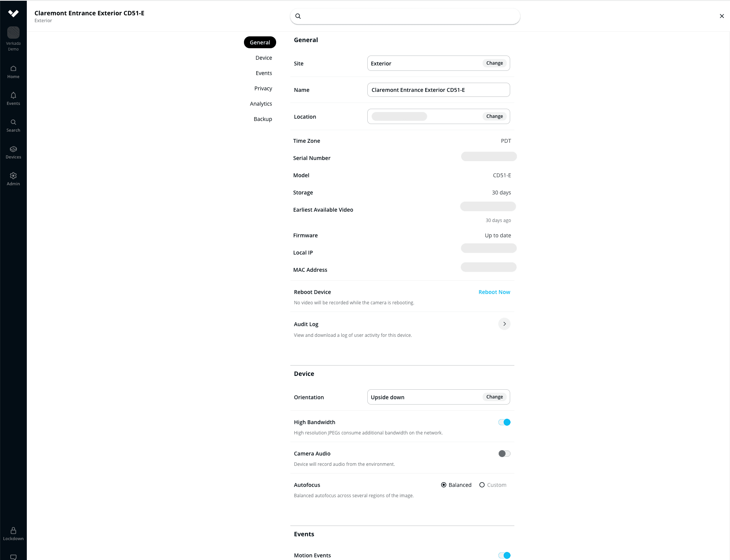Change the camera Site assignment

494,63
